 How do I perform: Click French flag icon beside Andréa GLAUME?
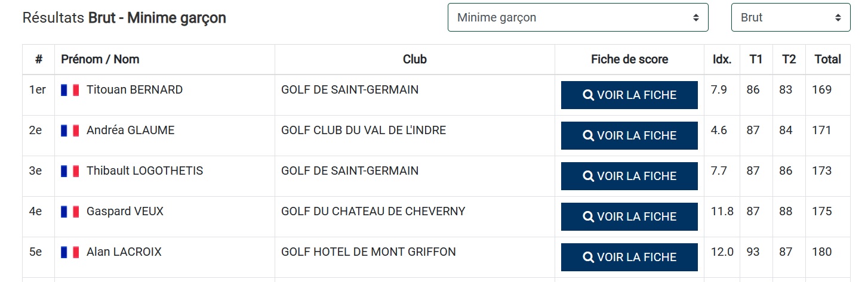click(70, 131)
